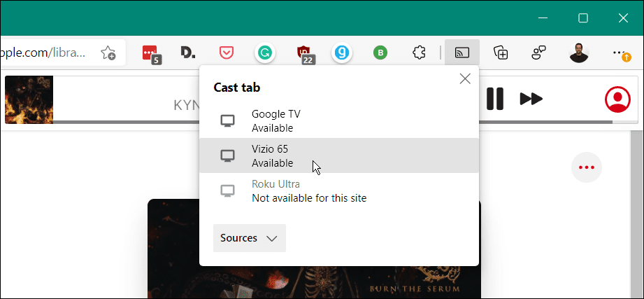Viewport: 644px width, 299px height.
Task: Open the blue 'g' extension icon
Action: point(342,53)
